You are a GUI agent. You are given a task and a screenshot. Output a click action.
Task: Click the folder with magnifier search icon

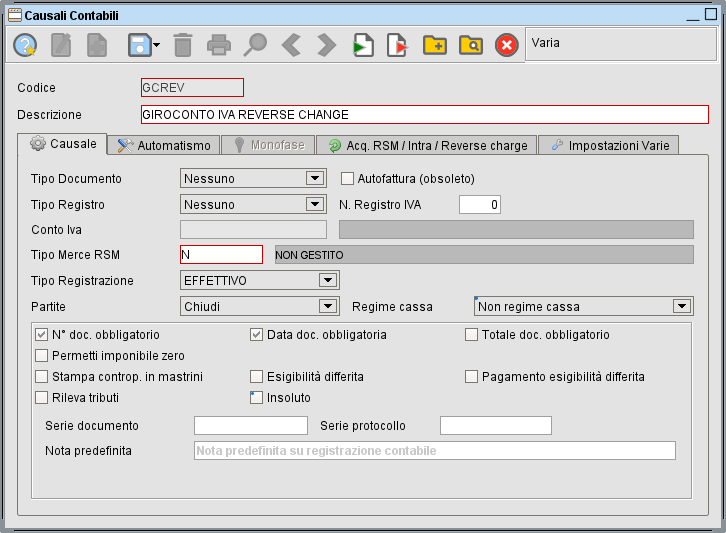[x=471, y=45]
